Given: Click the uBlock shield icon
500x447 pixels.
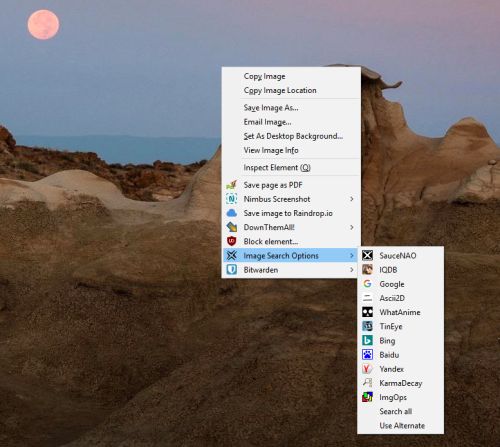Looking at the screenshot, I should click(231, 241).
